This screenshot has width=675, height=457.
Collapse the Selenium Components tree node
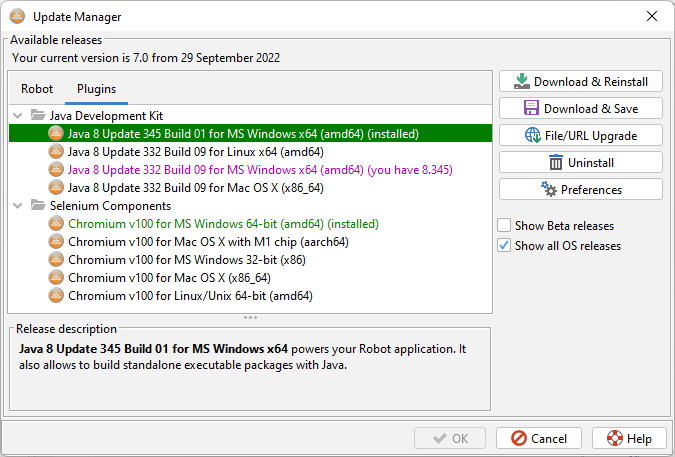click(x=19, y=206)
